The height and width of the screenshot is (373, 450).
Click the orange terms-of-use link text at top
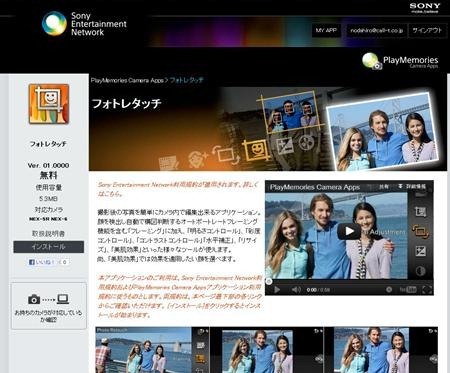click(178, 189)
